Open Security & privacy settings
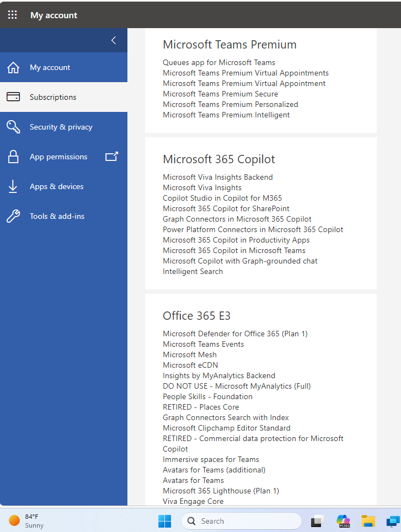This screenshot has height=532, width=401. click(63, 127)
